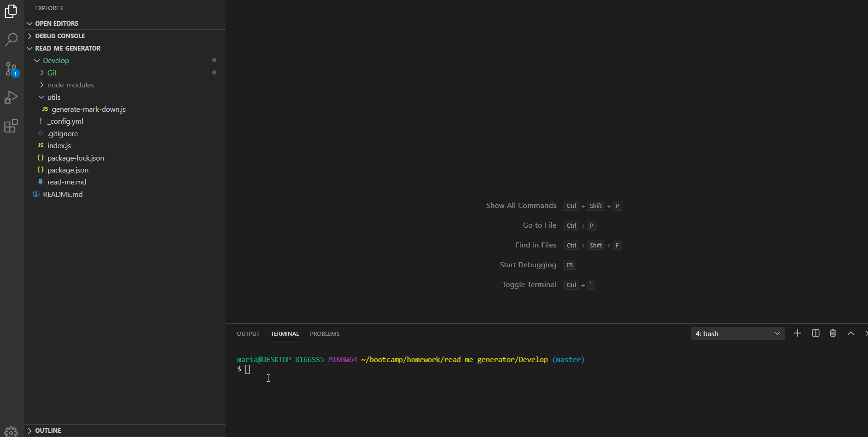Select the 4: bash terminal dropdown
Viewport: 868px width, 437px height.
(x=737, y=333)
